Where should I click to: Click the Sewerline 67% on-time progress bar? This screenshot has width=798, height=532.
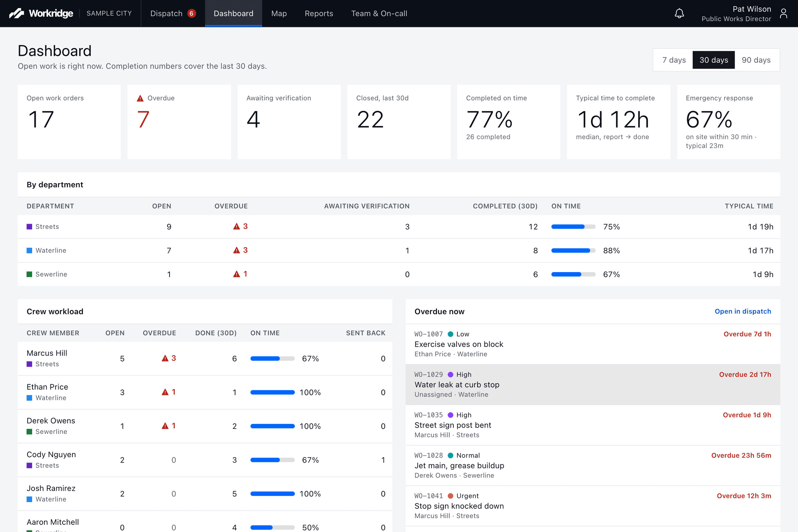click(573, 274)
